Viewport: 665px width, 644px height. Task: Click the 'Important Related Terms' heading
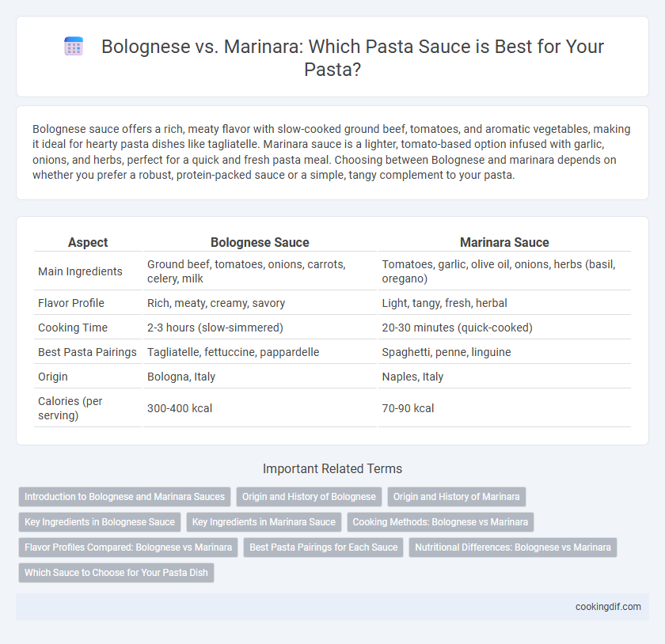pyautogui.click(x=332, y=468)
